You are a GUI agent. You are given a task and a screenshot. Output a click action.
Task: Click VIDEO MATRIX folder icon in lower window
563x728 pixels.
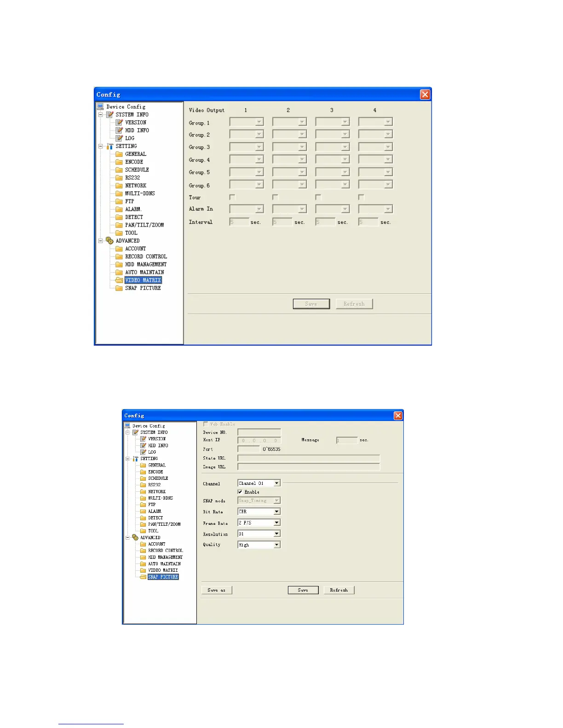point(143,570)
